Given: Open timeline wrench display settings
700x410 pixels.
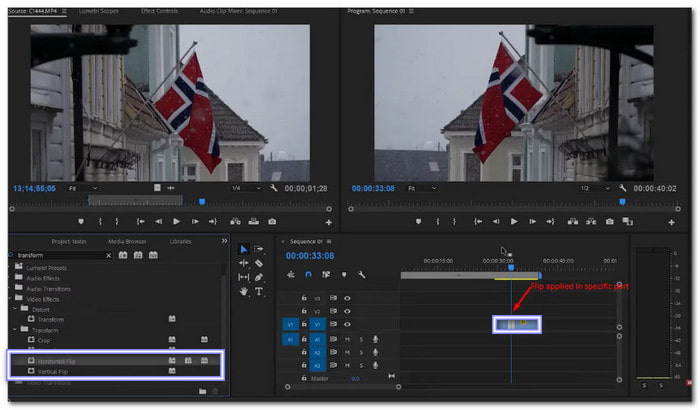Looking at the screenshot, I should [x=361, y=274].
